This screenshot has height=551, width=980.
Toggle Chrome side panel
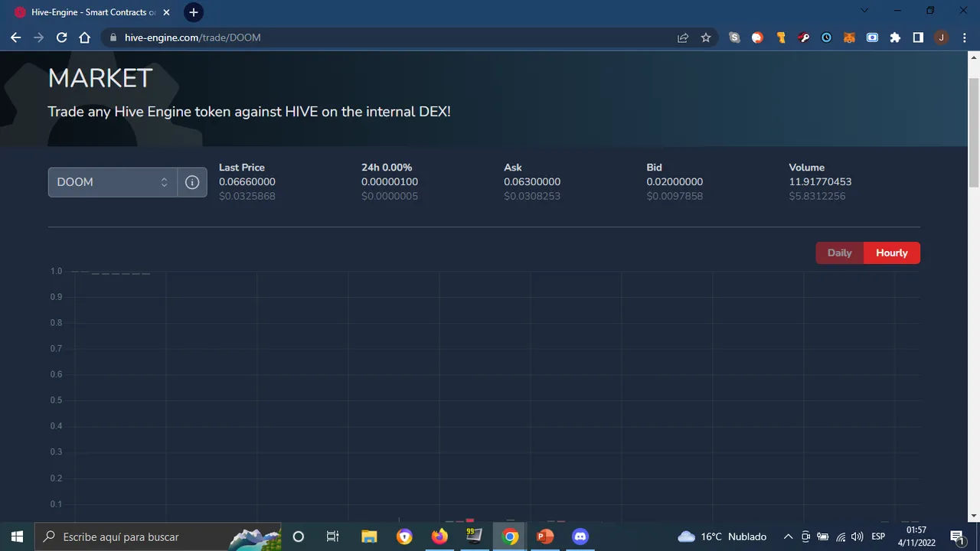coord(918,37)
